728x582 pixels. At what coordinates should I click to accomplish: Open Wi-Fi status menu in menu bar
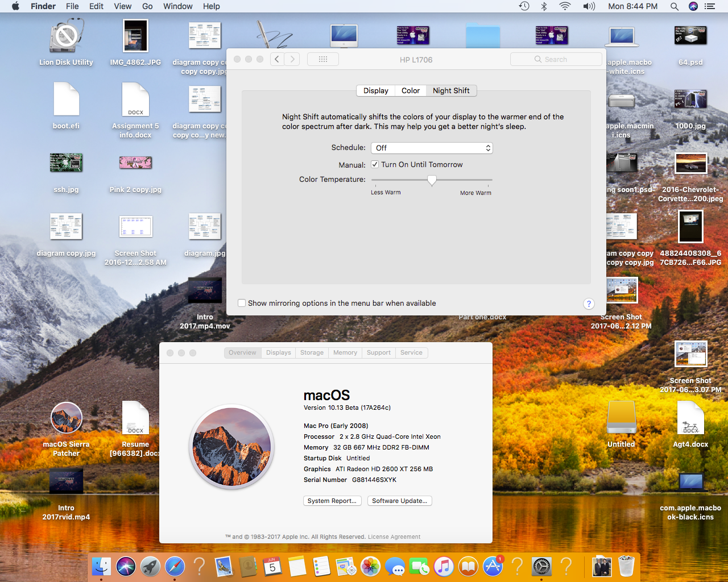point(565,6)
